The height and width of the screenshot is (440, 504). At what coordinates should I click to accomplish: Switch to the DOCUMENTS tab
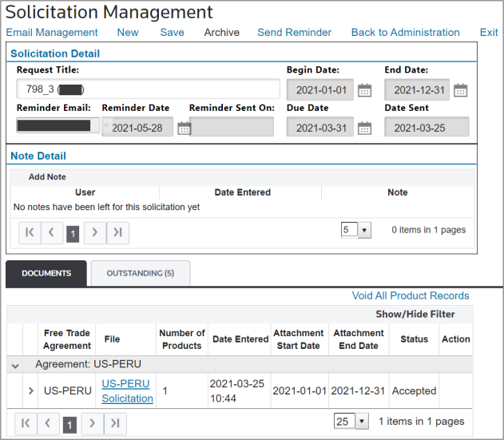46,273
